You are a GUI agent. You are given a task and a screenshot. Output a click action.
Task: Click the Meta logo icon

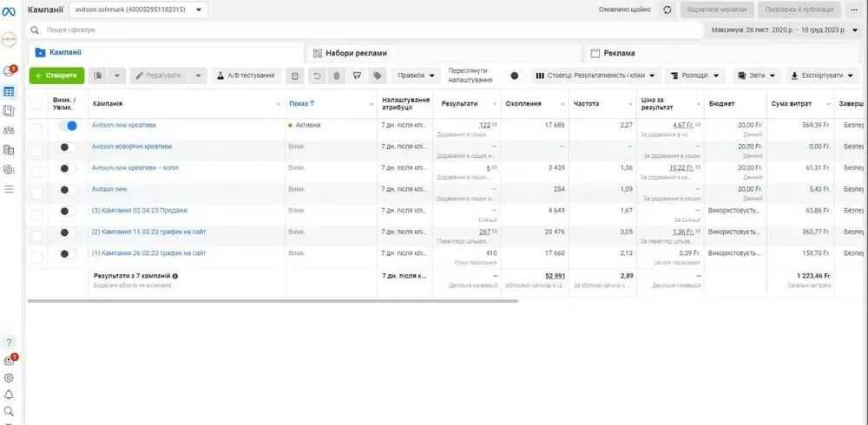pos(9,11)
